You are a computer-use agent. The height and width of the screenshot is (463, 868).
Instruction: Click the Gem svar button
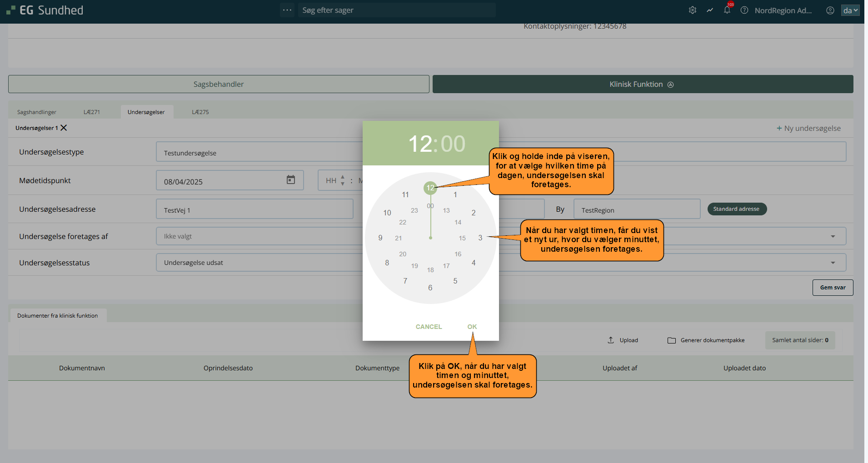pyautogui.click(x=833, y=288)
